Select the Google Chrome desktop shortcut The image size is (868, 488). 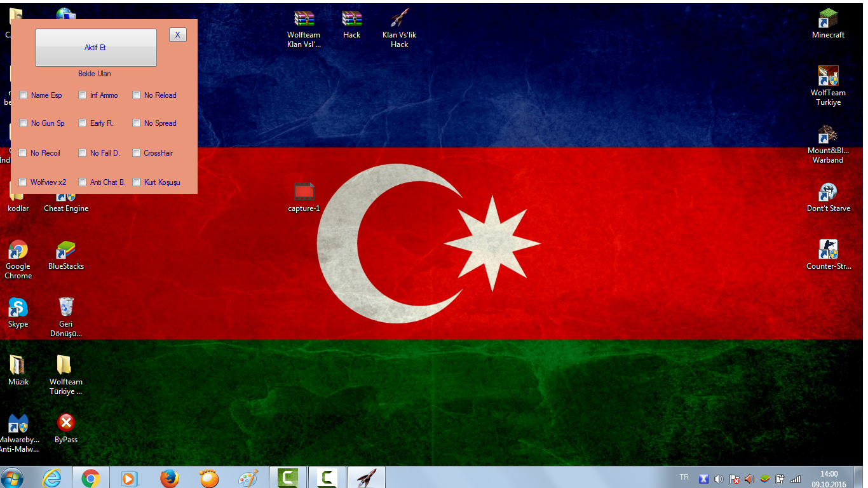(x=18, y=261)
